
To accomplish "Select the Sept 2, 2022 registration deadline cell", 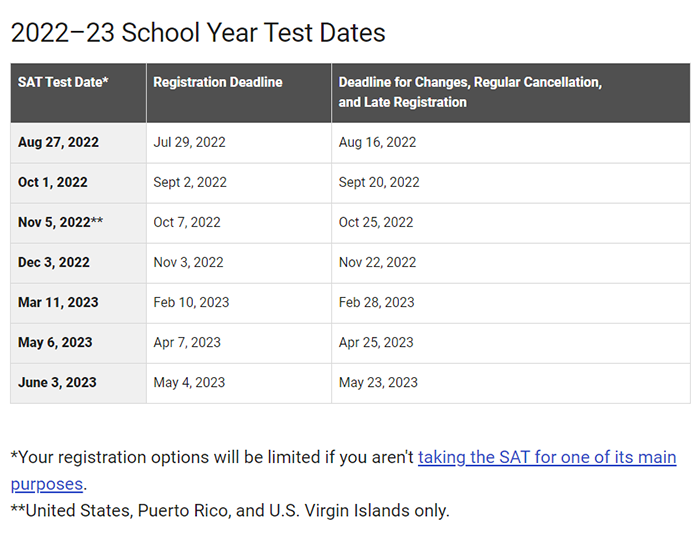I will (190, 182).
